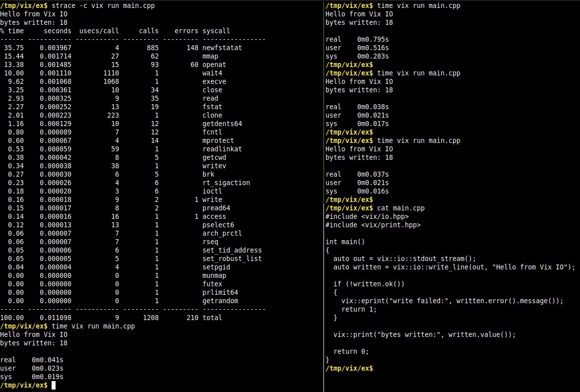580x392 pixels.
Task: Select the 'usecs/call' column header
Action: (99, 31)
